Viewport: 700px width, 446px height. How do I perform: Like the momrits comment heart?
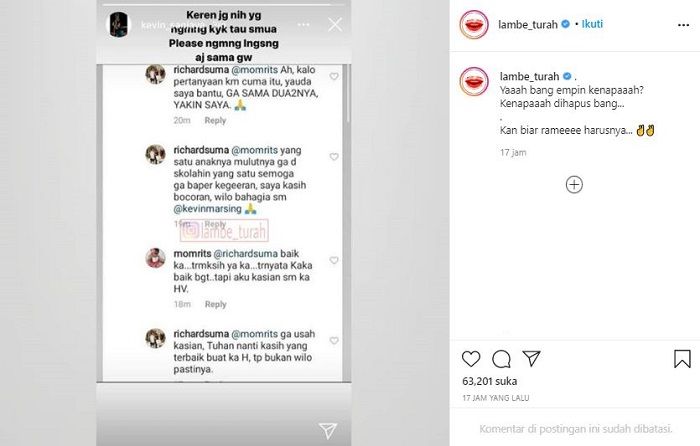[334, 260]
